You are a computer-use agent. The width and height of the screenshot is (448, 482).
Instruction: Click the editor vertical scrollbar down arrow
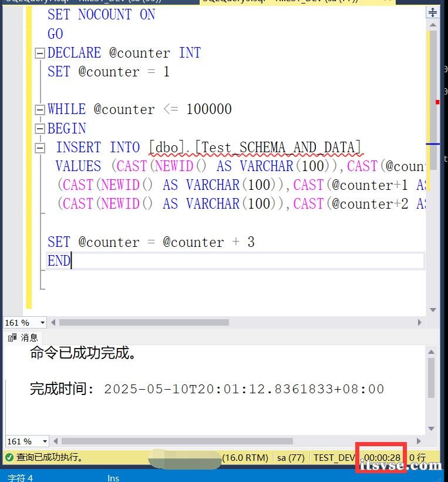(433, 310)
